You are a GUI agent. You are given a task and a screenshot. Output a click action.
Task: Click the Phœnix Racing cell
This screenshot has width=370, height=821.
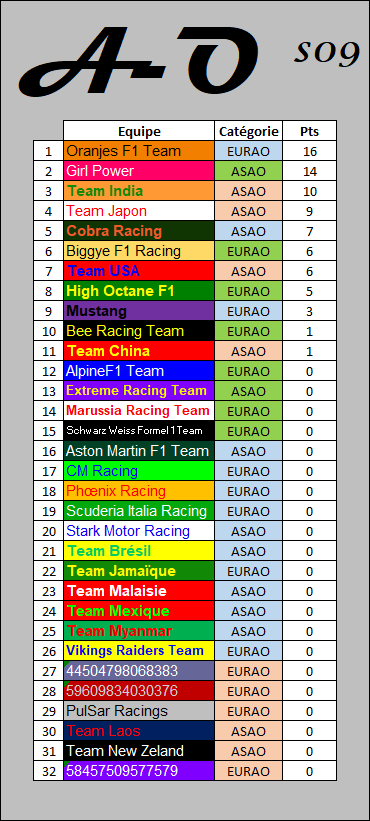tap(139, 491)
